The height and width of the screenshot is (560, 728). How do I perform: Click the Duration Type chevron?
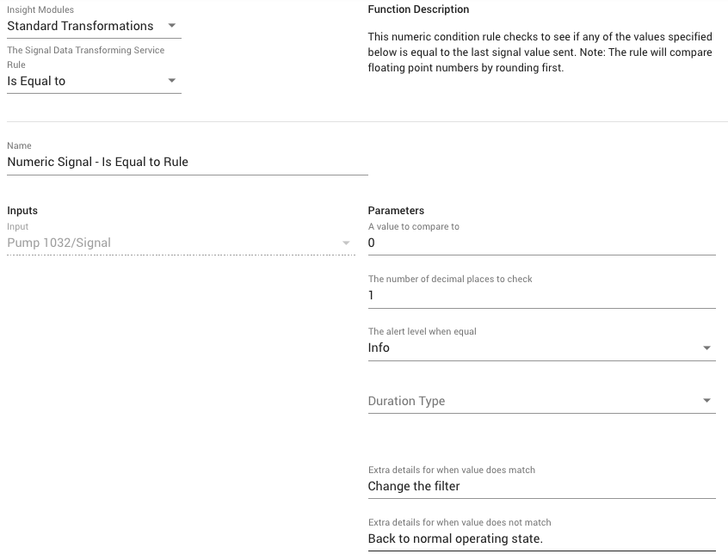click(x=707, y=400)
